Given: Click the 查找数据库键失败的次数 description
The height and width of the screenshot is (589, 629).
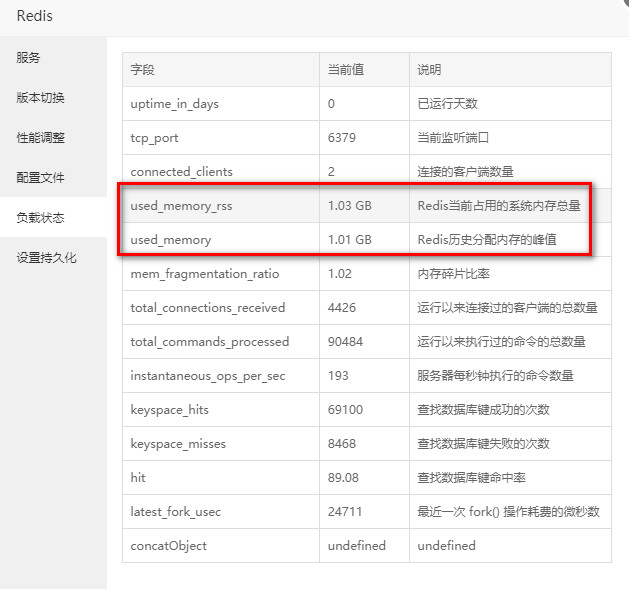Looking at the screenshot, I should (483, 444).
